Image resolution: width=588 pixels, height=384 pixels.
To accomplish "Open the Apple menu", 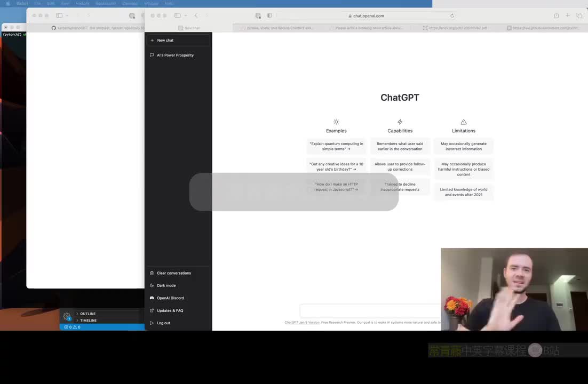I will click(x=8, y=3).
